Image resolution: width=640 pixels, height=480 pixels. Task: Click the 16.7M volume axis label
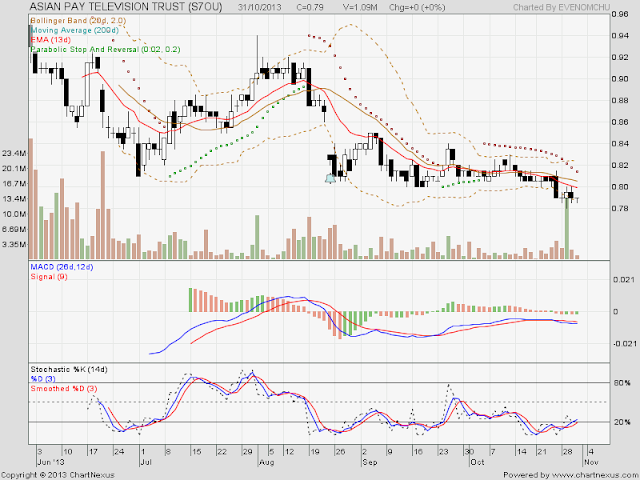[x=14, y=184]
